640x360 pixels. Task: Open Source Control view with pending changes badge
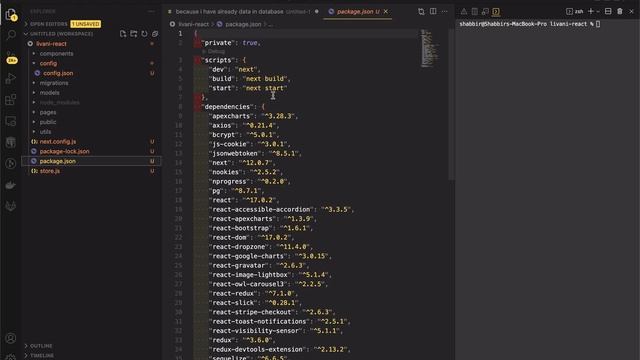(x=11, y=57)
